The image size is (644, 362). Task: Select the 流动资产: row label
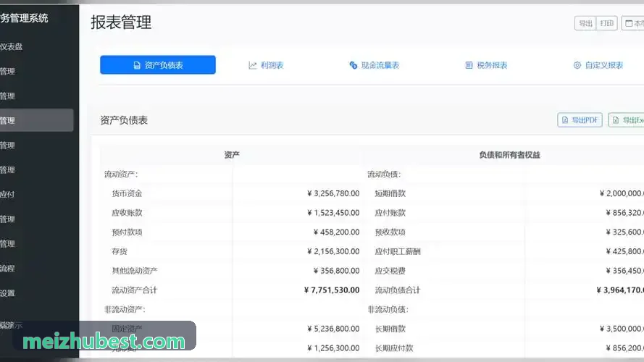coord(121,174)
